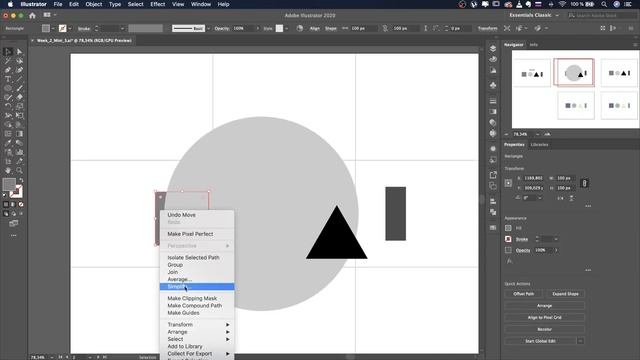Select the Paintbrush tool
Screen dimensions: 640x360
pyautogui.click(x=19, y=88)
